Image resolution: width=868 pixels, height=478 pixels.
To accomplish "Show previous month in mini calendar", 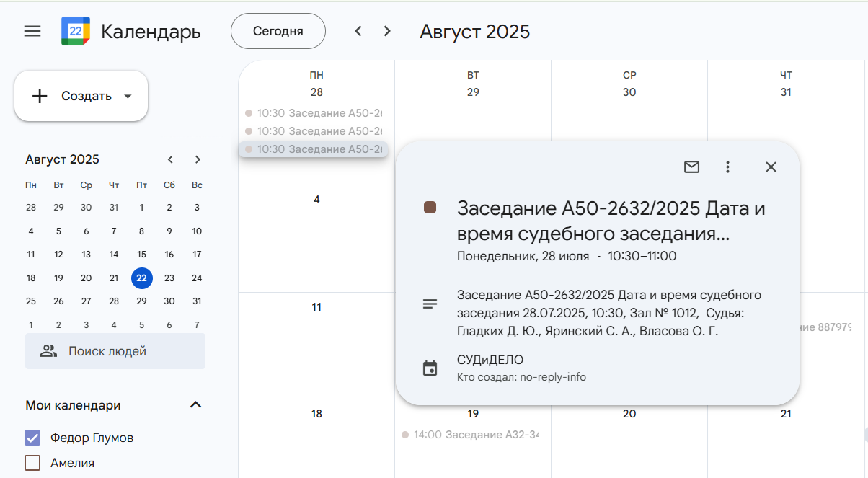I will [x=170, y=159].
